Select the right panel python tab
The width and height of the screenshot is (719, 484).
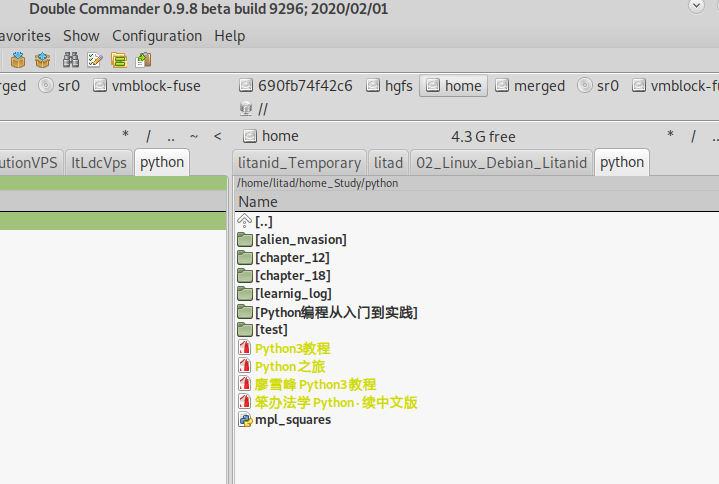coord(622,162)
